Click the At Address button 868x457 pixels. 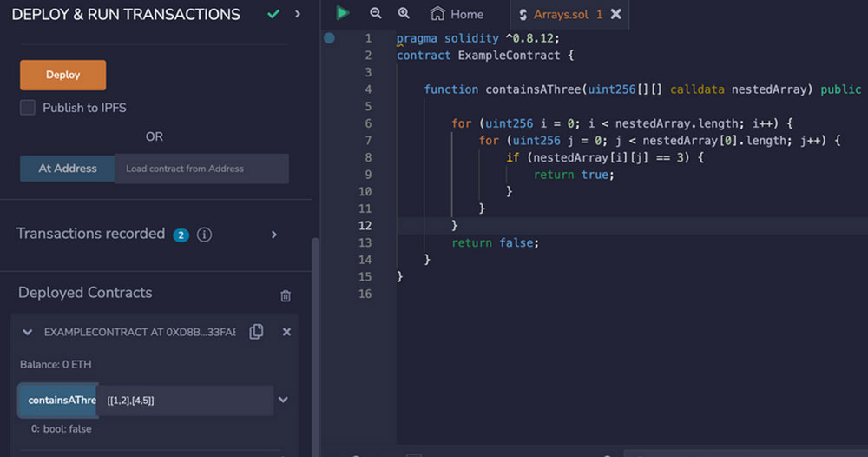tap(67, 169)
